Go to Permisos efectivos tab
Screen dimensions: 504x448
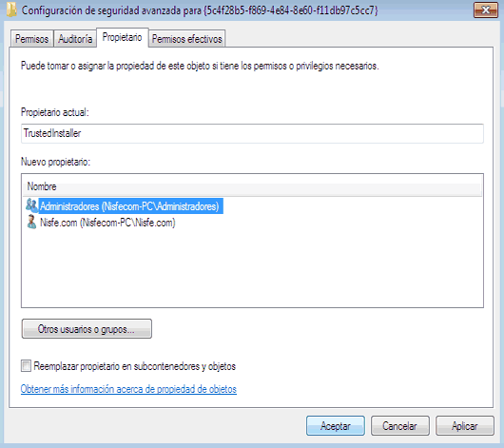point(186,39)
